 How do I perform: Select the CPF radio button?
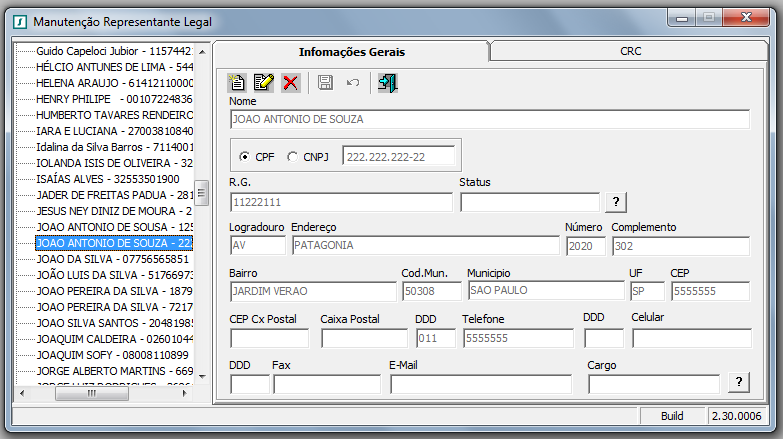(x=245, y=156)
